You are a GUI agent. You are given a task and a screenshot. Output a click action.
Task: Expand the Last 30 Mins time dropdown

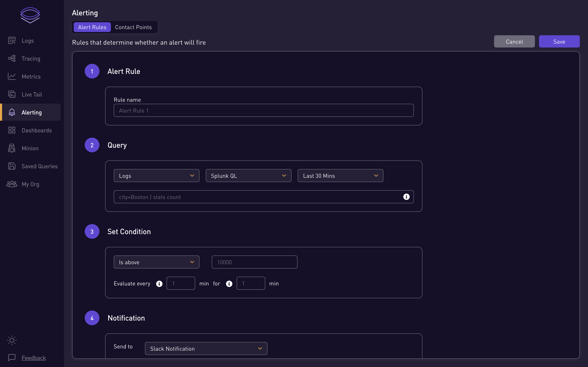tap(340, 176)
